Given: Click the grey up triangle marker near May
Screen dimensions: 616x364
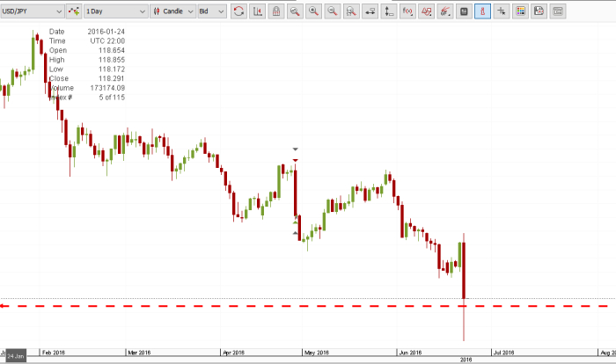Looking at the screenshot, I should tap(296, 233).
